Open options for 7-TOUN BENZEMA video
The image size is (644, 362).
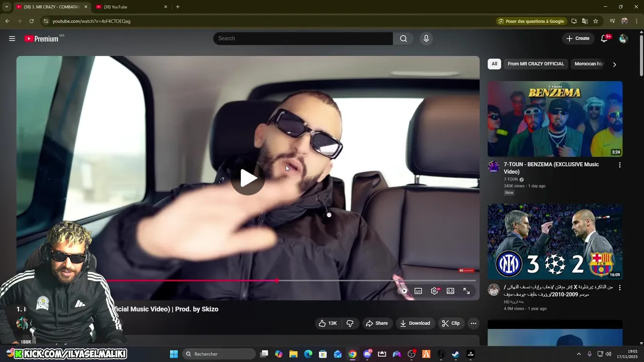pyautogui.click(x=619, y=165)
